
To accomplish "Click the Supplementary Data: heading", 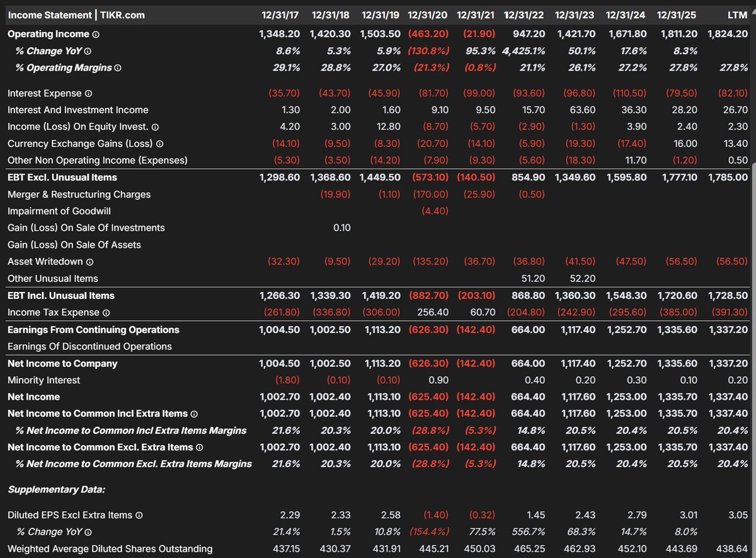I will tap(57, 489).
